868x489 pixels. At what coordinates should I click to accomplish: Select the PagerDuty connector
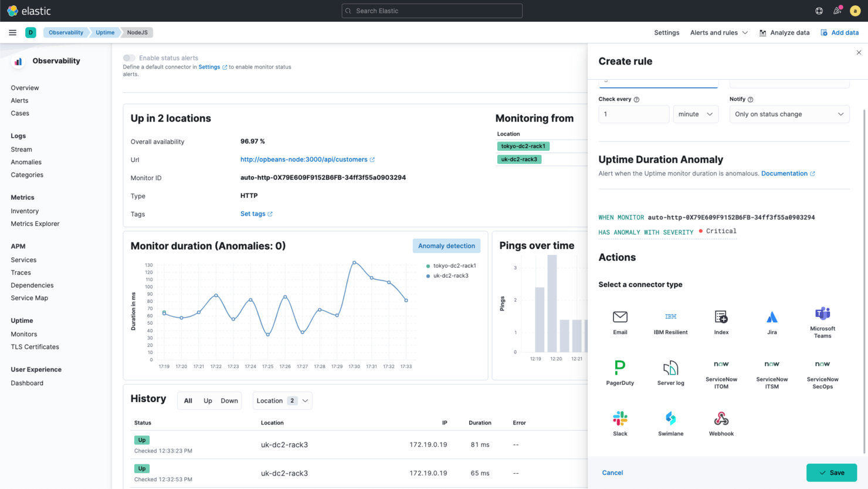[x=620, y=370]
